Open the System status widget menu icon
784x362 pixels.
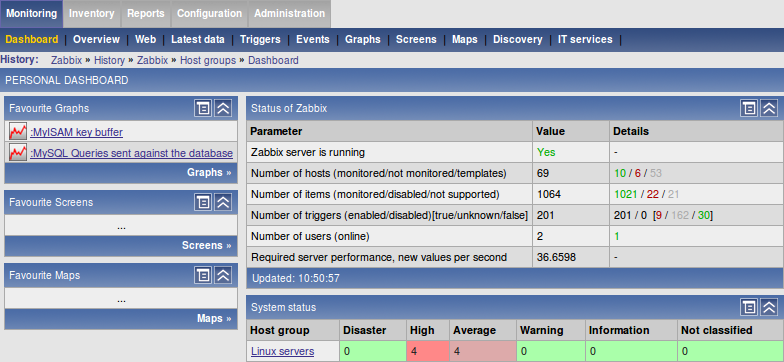[x=748, y=307]
